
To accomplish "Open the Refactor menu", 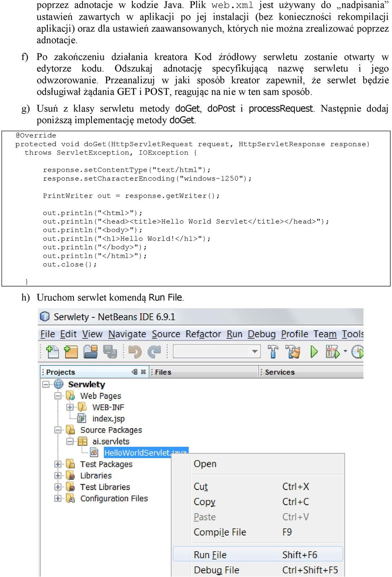I will tap(203, 334).
